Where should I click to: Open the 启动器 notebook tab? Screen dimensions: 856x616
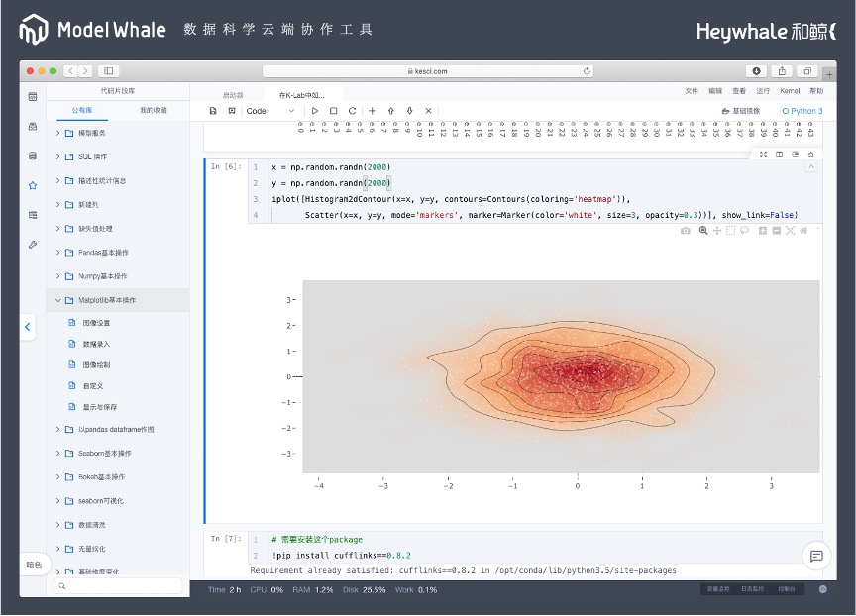pos(233,95)
